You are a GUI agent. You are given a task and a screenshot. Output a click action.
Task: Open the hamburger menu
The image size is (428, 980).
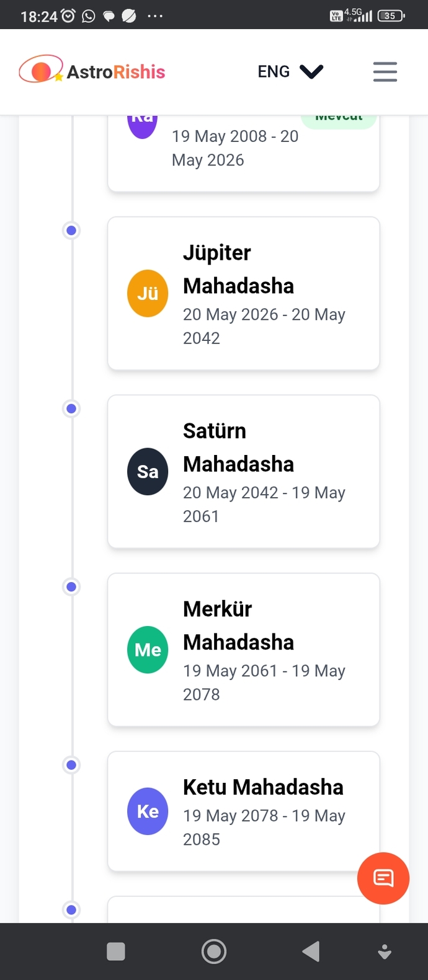(385, 72)
